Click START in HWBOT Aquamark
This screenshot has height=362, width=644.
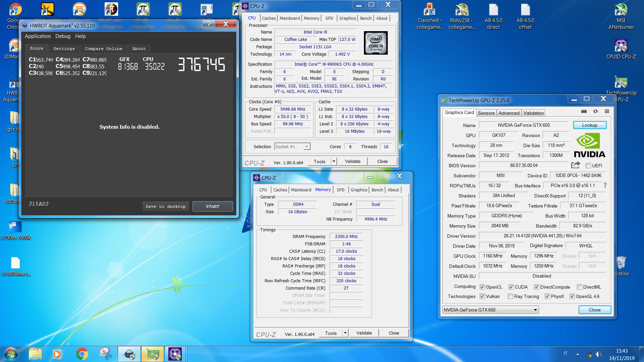tap(213, 206)
